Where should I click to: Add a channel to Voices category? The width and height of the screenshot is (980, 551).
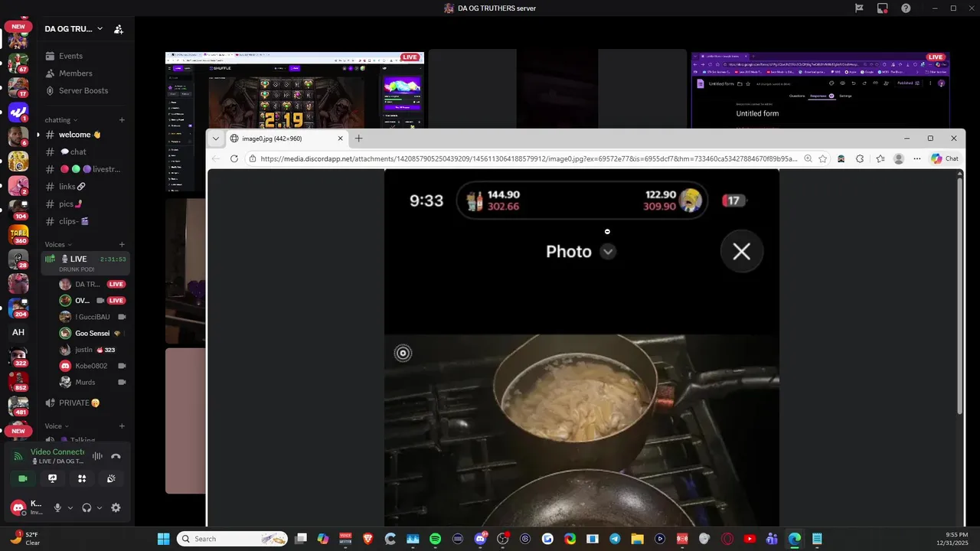[x=122, y=245]
